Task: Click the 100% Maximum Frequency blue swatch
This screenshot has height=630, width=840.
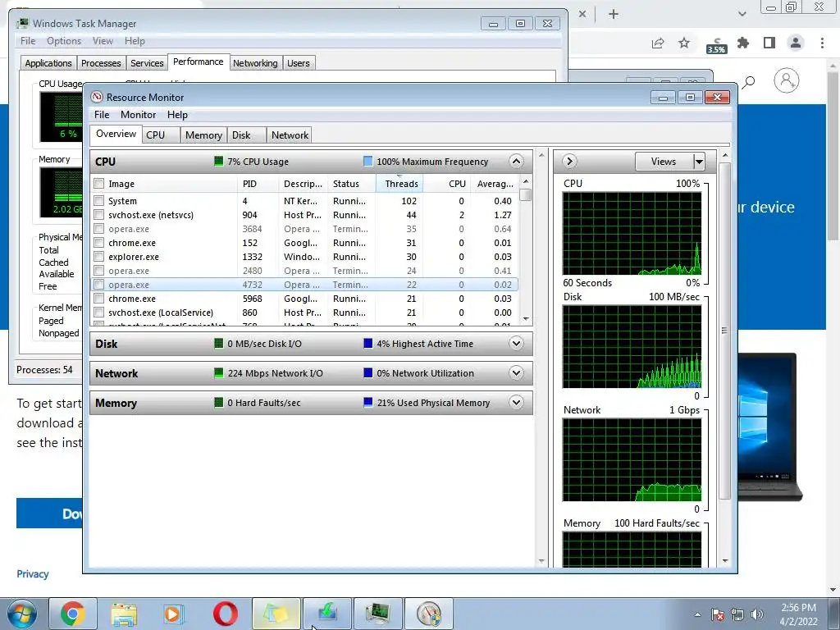Action: pos(367,162)
